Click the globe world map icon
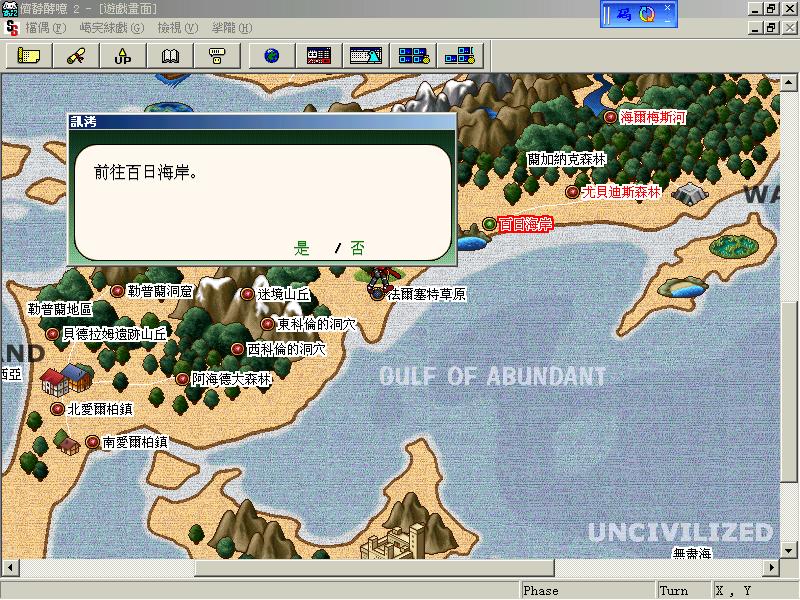 click(x=271, y=55)
